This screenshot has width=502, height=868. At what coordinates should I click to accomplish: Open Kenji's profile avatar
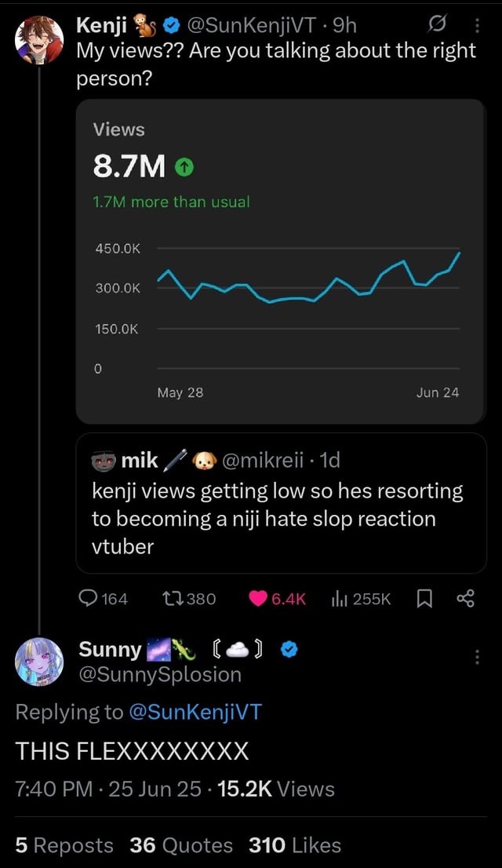pyautogui.click(x=39, y=39)
